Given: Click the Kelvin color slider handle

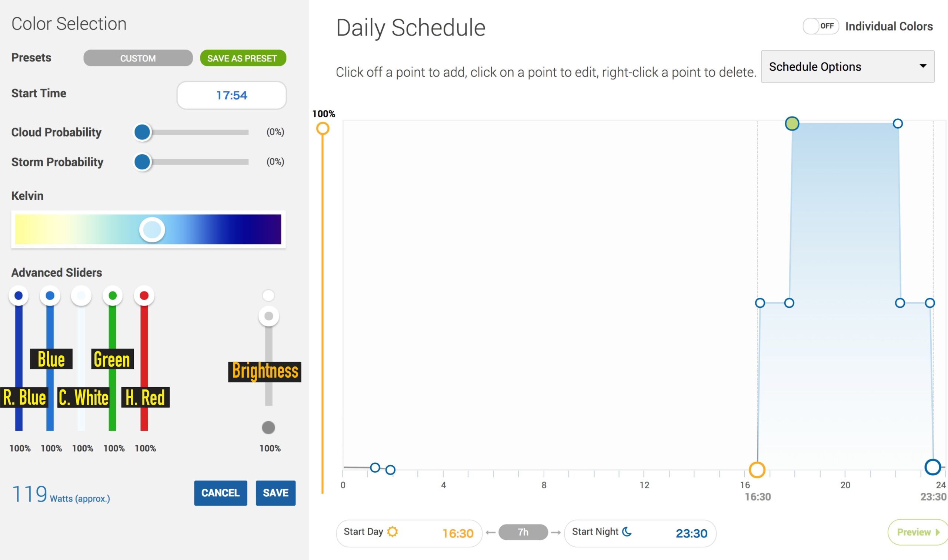Looking at the screenshot, I should pos(152,229).
